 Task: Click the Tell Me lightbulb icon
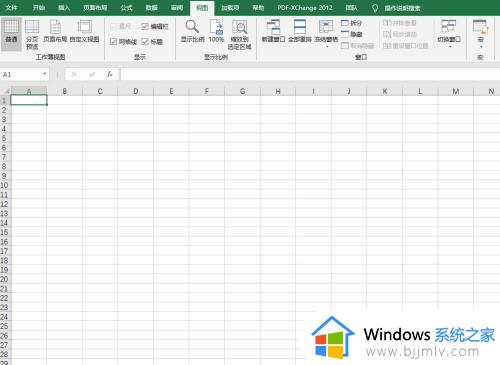click(375, 8)
